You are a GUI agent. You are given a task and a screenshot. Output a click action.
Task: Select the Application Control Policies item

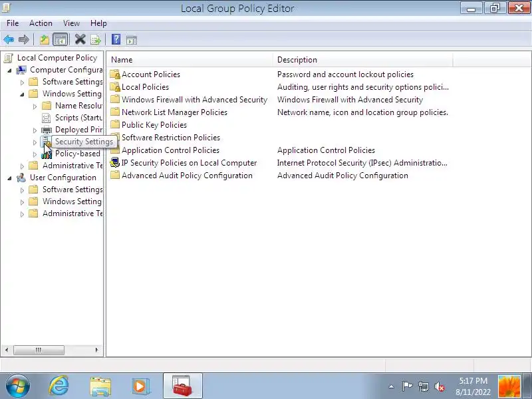pos(170,150)
